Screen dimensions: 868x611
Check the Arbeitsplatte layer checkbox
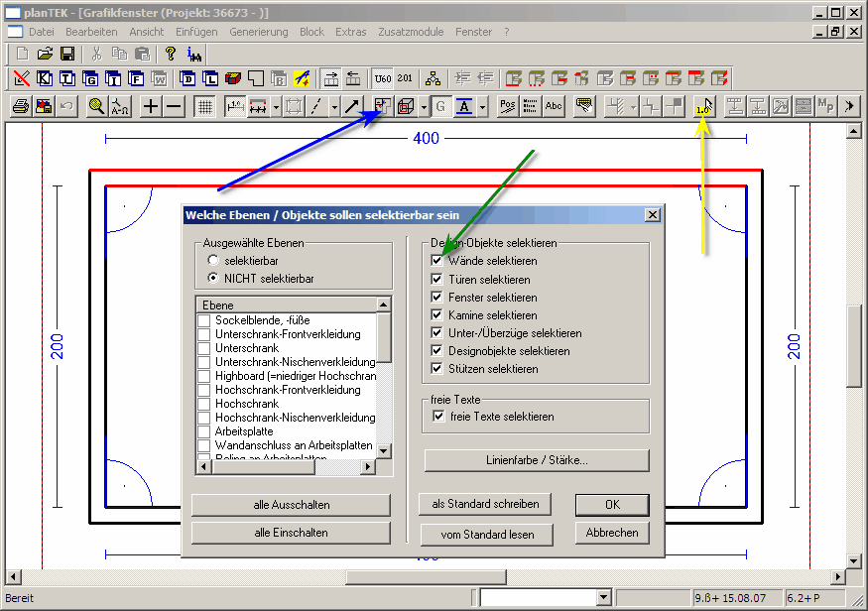click(204, 431)
